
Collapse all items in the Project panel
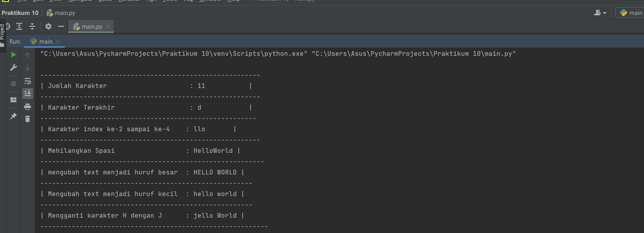(x=32, y=26)
